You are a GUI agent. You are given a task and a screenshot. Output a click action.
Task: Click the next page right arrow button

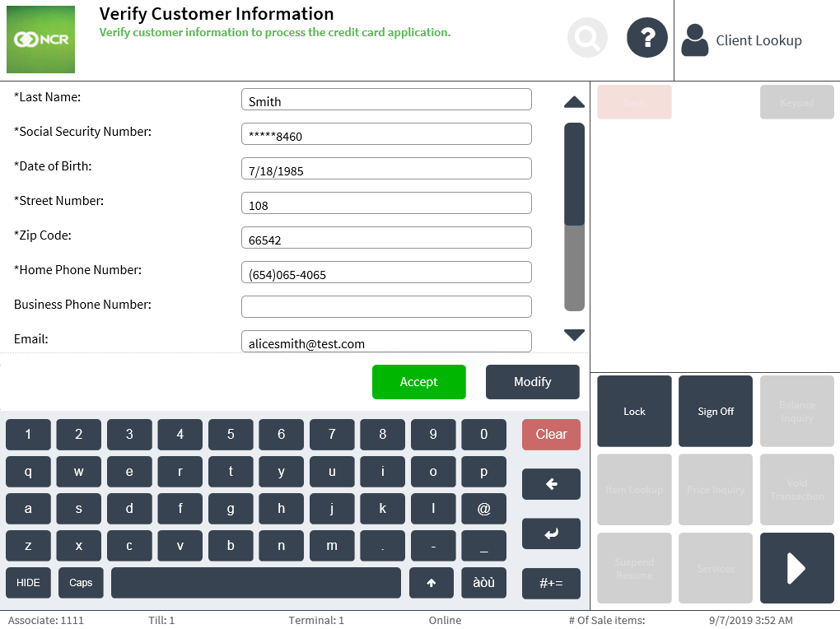796,568
